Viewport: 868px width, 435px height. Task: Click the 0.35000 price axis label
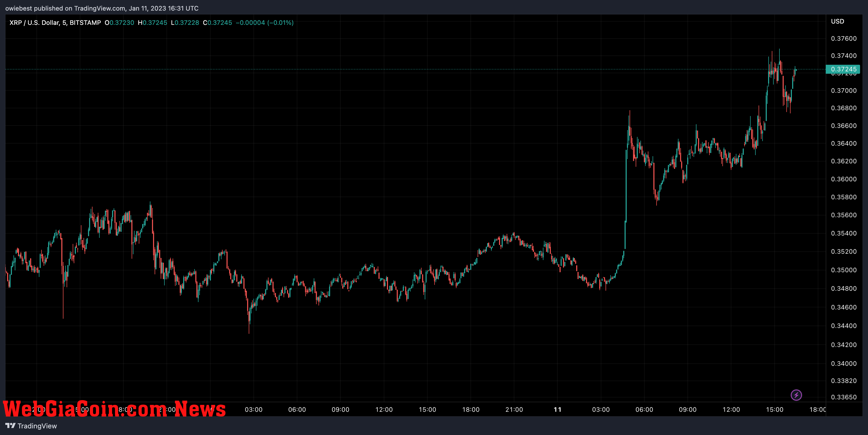pyautogui.click(x=844, y=270)
